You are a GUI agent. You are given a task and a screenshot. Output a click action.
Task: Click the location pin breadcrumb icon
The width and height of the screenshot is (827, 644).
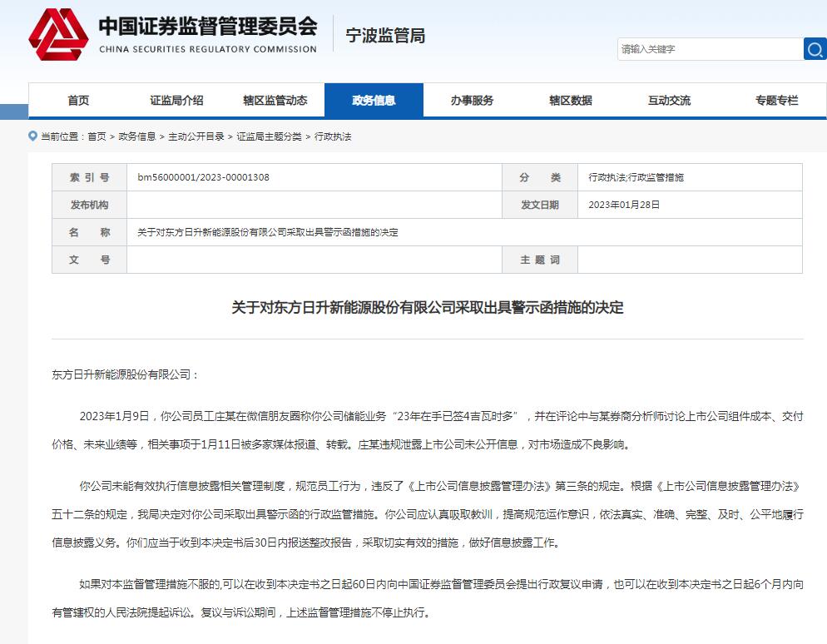click(x=32, y=136)
